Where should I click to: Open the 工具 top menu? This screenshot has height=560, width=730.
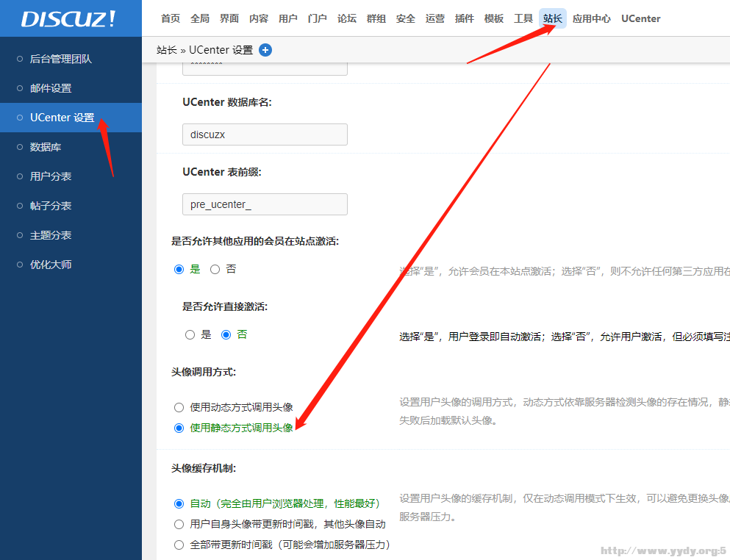[x=523, y=18]
